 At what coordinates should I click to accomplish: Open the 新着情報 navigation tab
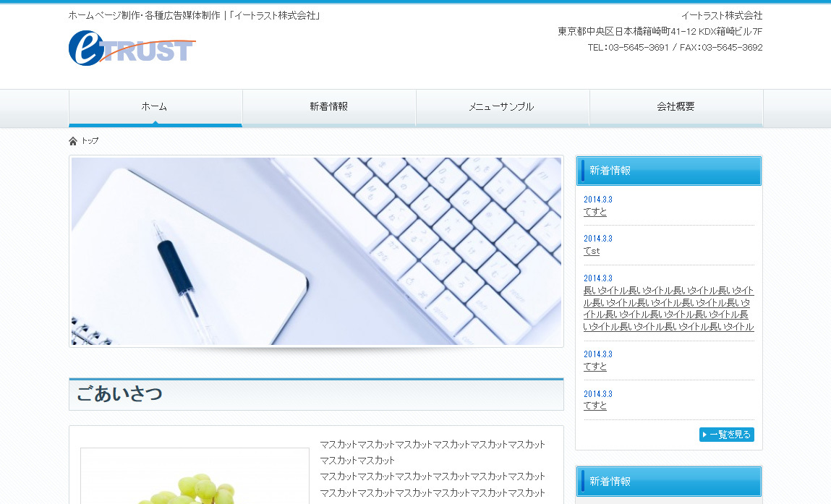coord(329,107)
